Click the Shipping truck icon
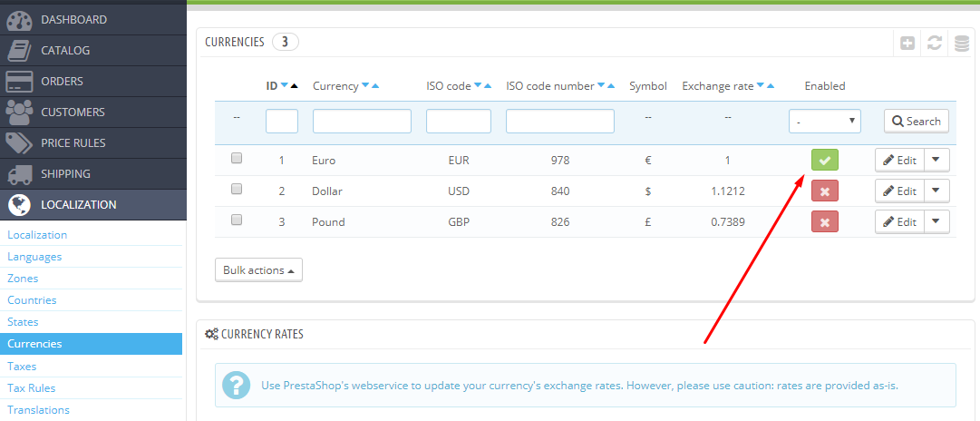The width and height of the screenshot is (980, 421). 19,173
